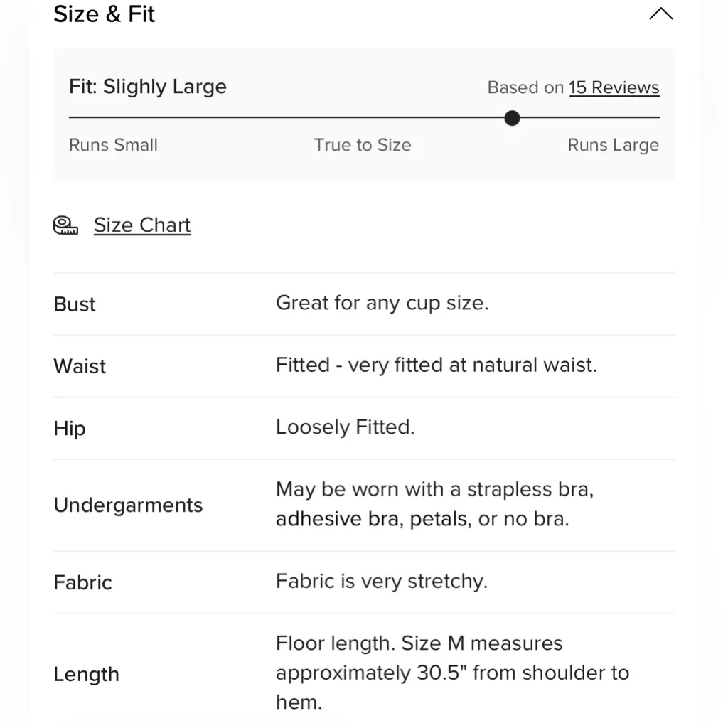Select the Bust row label
The width and height of the screenshot is (728, 728).
coord(75,304)
